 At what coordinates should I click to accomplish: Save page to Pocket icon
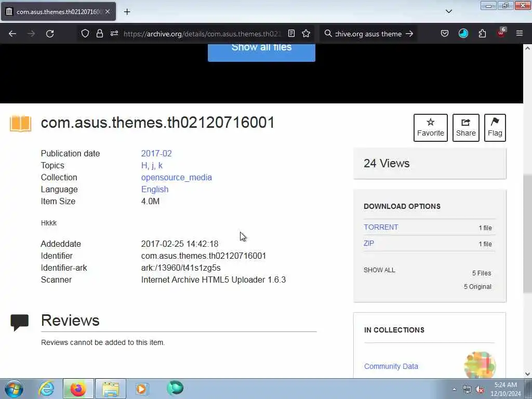(445, 33)
